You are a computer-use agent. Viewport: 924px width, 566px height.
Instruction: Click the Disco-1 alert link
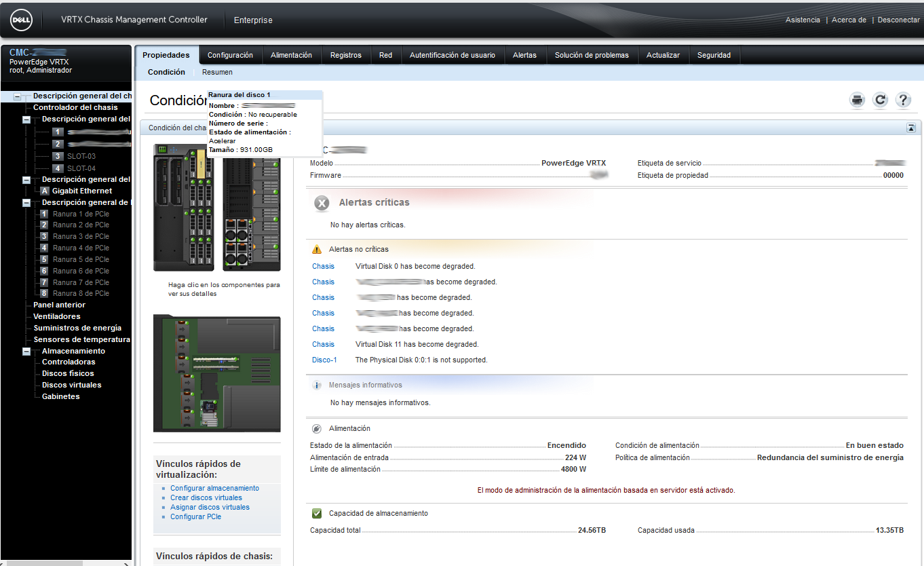click(x=324, y=360)
